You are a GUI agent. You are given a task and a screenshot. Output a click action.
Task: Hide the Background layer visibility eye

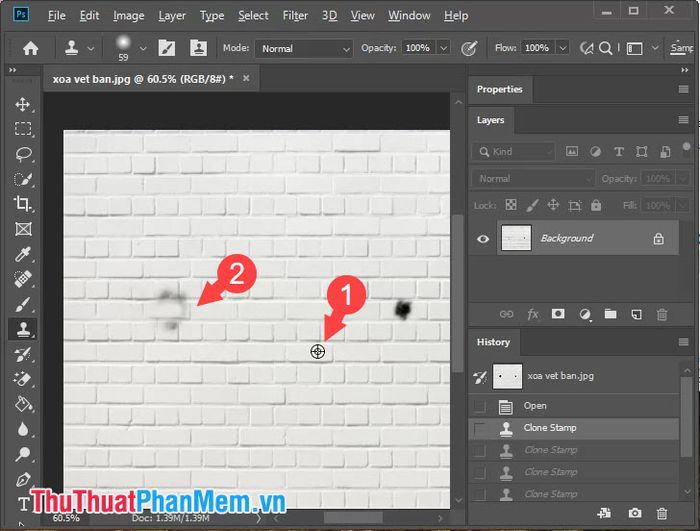[483, 239]
